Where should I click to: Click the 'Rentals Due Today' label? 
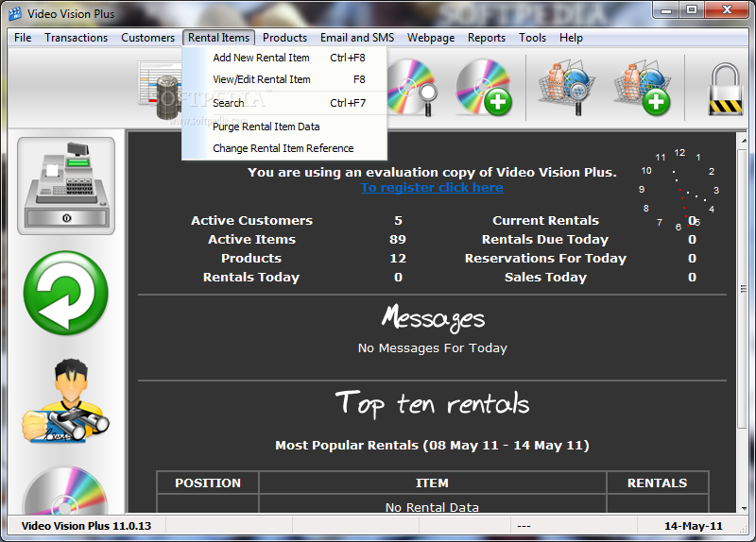(x=545, y=240)
